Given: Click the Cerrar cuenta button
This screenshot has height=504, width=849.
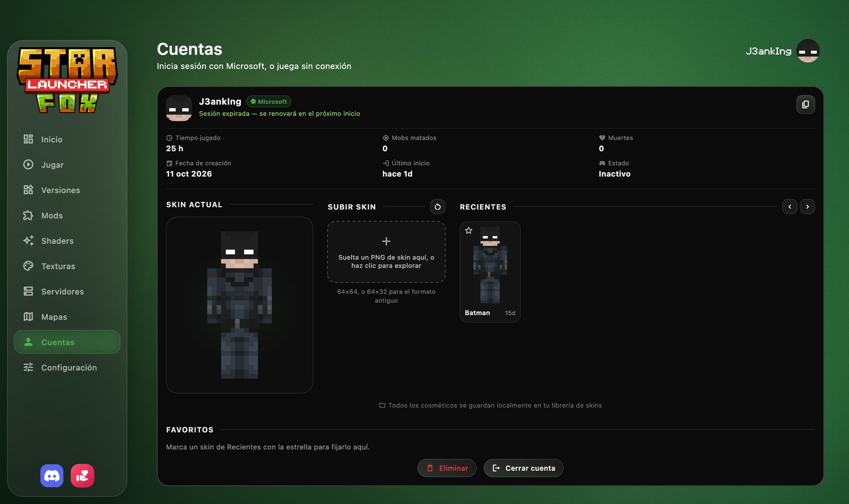Looking at the screenshot, I should pos(523,468).
